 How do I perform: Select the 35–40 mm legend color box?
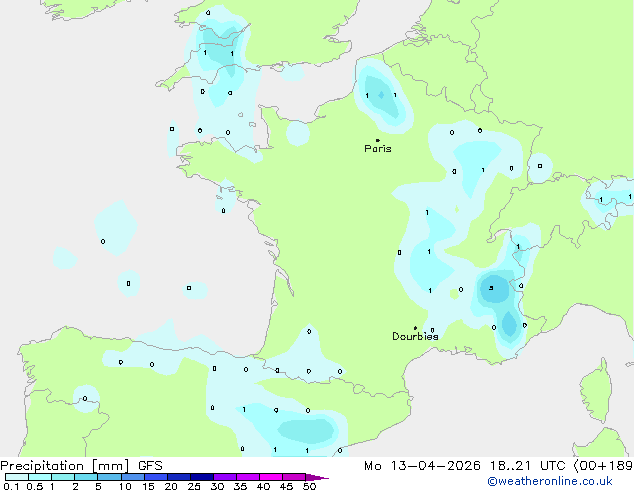click(247, 477)
